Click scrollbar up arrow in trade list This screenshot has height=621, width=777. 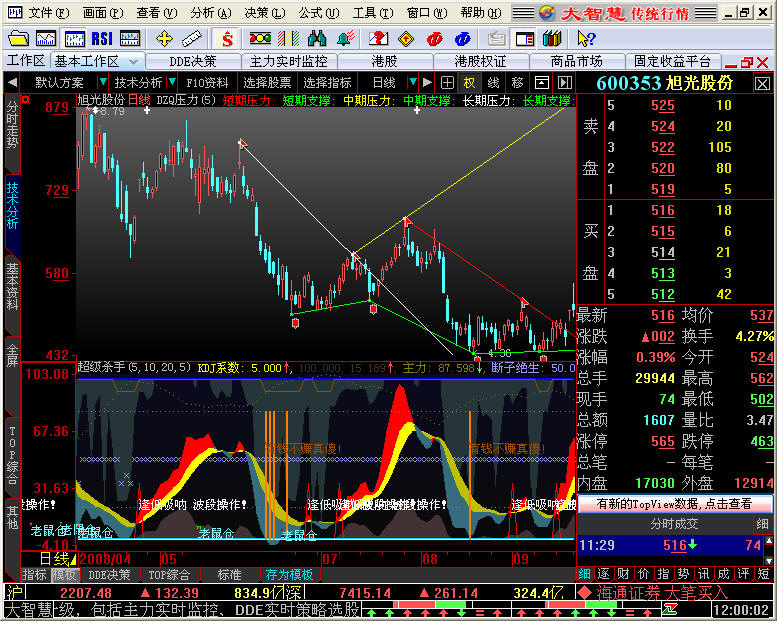click(x=769, y=540)
